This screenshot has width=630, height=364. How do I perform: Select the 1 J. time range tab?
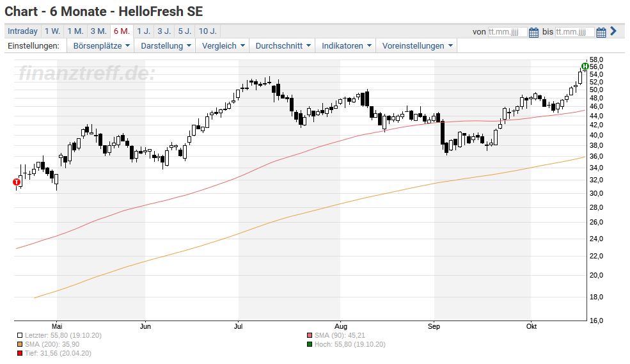click(143, 31)
